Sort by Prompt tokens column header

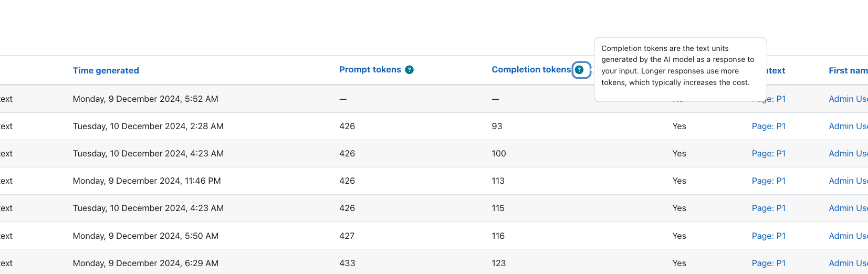coord(370,70)
